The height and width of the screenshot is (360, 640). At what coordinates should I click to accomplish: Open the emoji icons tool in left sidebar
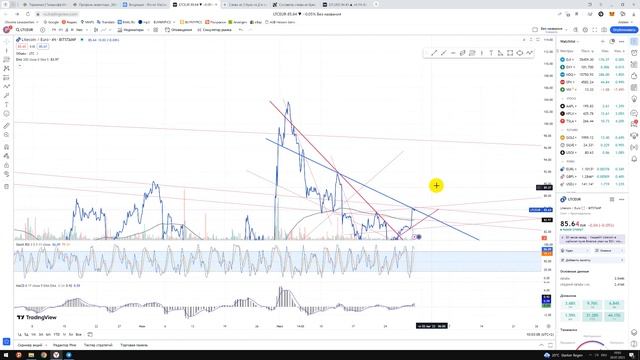click(x=7, y=113)
